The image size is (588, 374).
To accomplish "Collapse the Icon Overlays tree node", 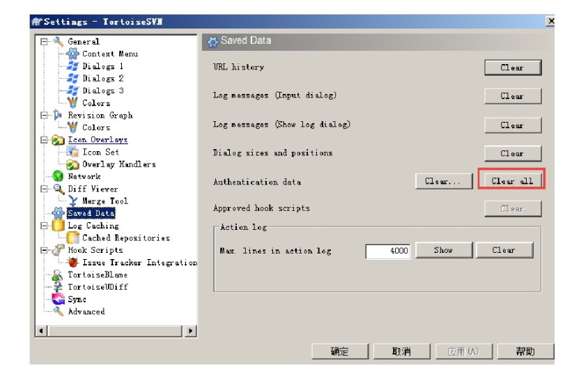I will click(44, 140).
